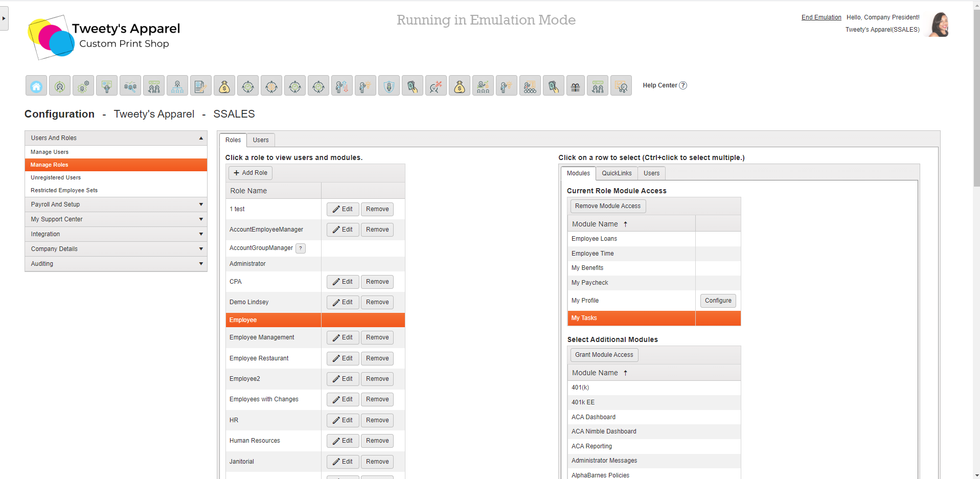980x479 pixels.
Task: Open the org chart hierarchy icon
Action: (x=177, y=86)
